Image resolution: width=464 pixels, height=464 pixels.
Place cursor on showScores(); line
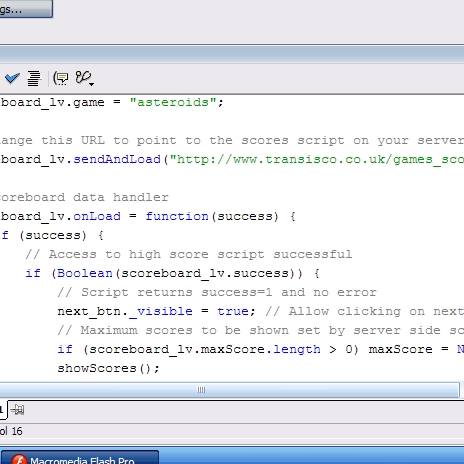[x=109, y=368]
